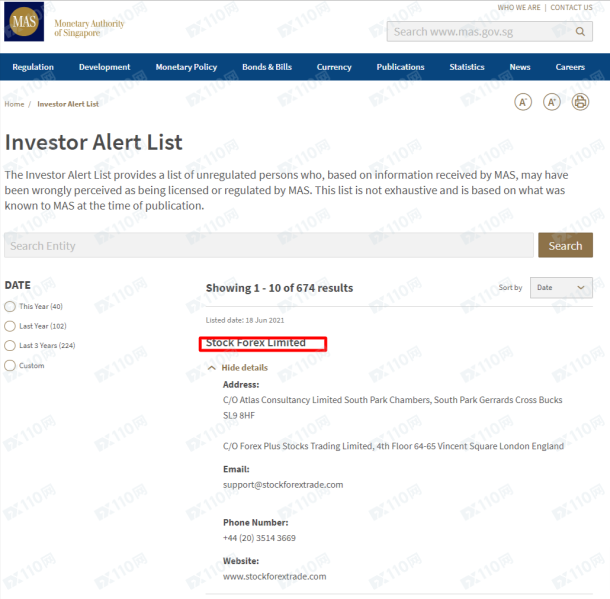Screen dimensions: 610x599
Task: Open the Monetary Policy menu
Action: (x=186, y=67)
